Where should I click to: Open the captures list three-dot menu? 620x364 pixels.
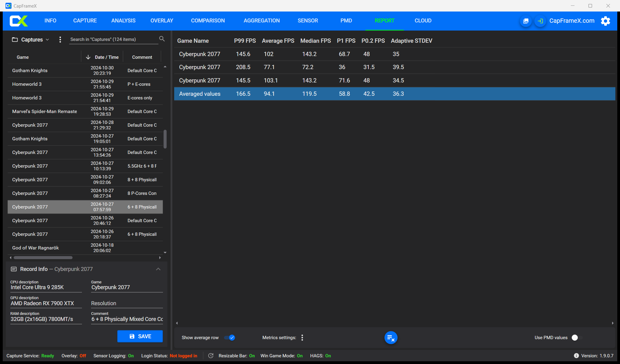pyautogui.click(x=60, y=40)
